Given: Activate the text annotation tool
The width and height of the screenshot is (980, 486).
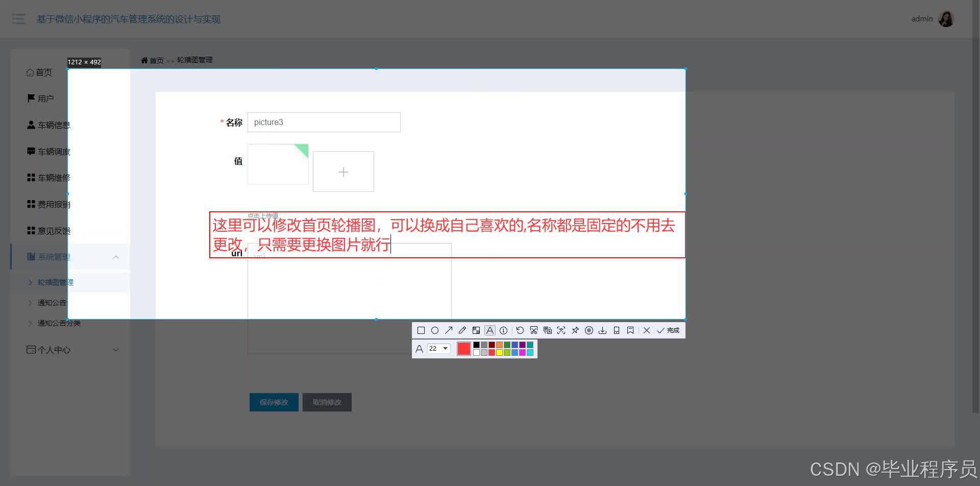Looking at the screenshot, I should tap(490, 330).
